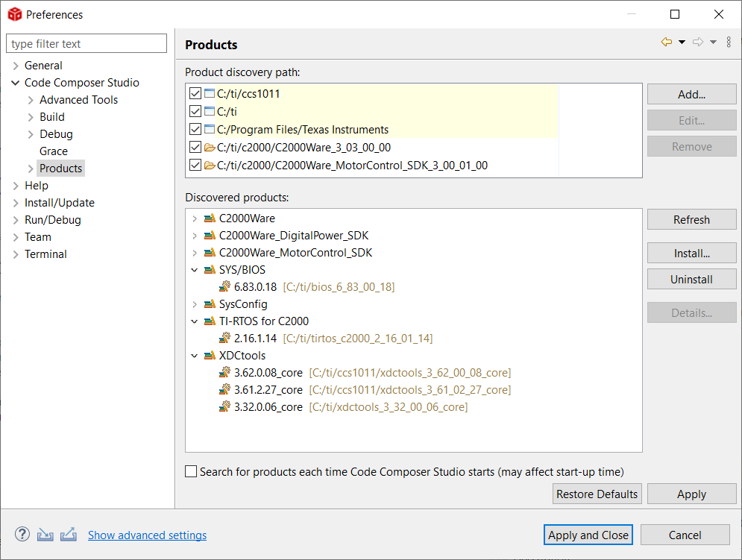Uncheck the C2000Ware_MotorControl_SDK_3_00_01_00 path checkbox
This screenshot has width=742, height=560.
coord(195,166)
